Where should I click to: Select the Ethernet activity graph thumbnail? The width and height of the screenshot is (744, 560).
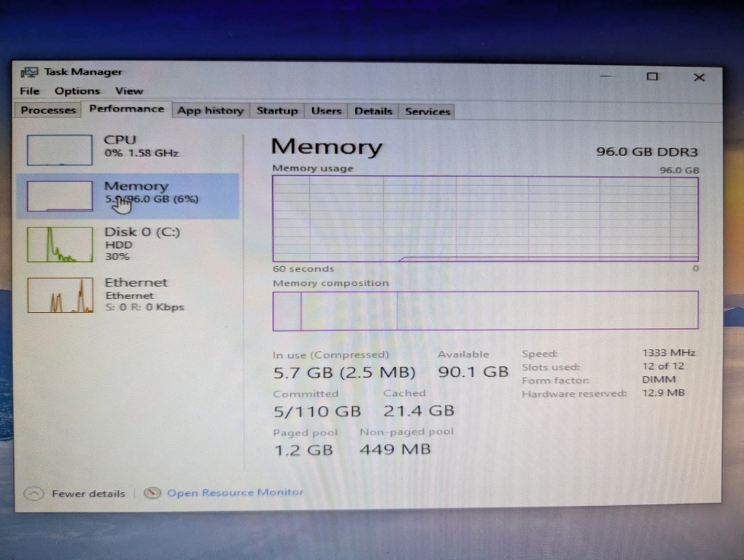tap(61, 295)
